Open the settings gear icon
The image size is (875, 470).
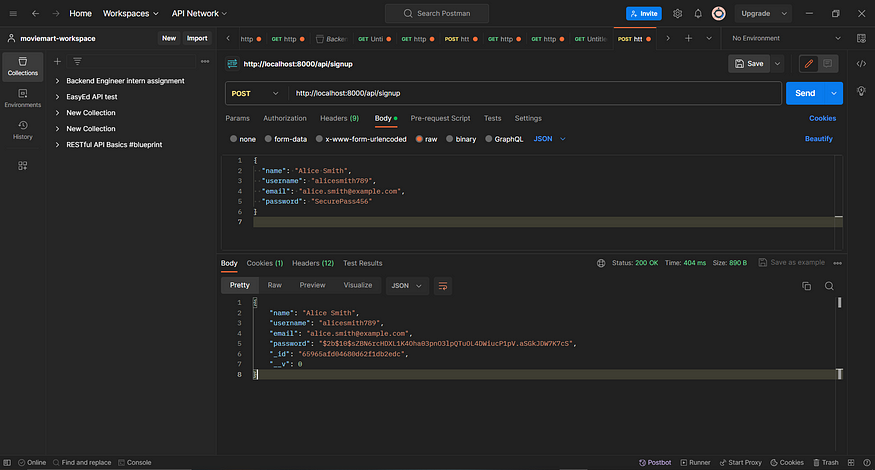click(x=677, y=13)
